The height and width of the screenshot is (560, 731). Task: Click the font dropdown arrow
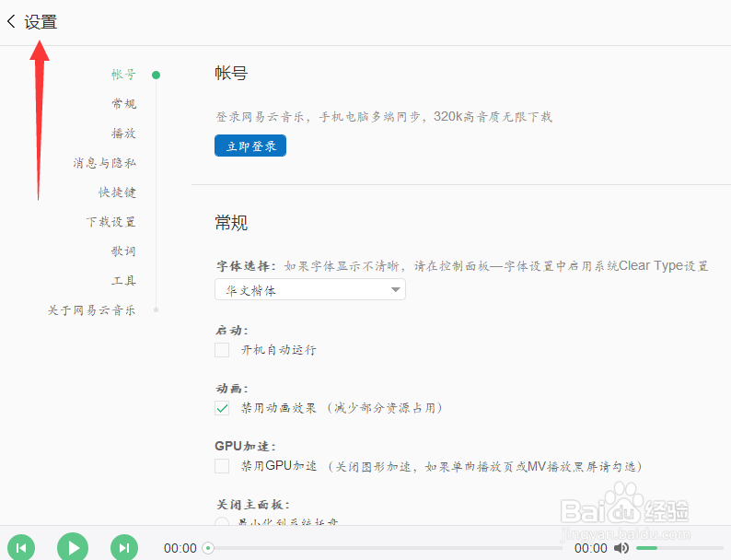[x=395, y=289]
